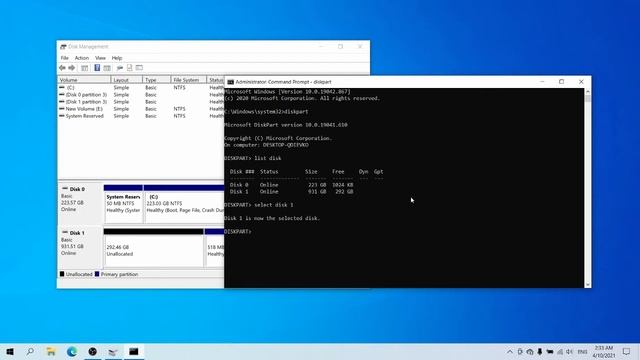Image resolution: width=640 pixels, height=360 pixels.
Task: Select the Disk 1 label block
Action: click(80, 247)
